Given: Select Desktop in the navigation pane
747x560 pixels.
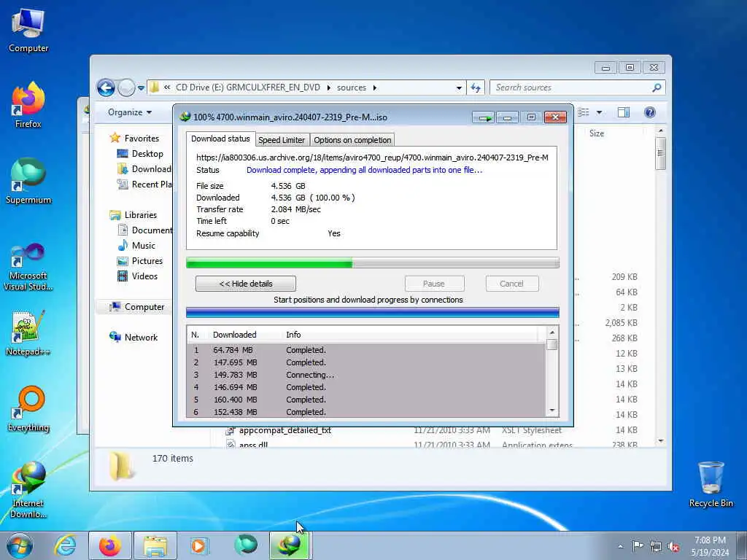Looking at the screenshot, I should click(147, 154).
